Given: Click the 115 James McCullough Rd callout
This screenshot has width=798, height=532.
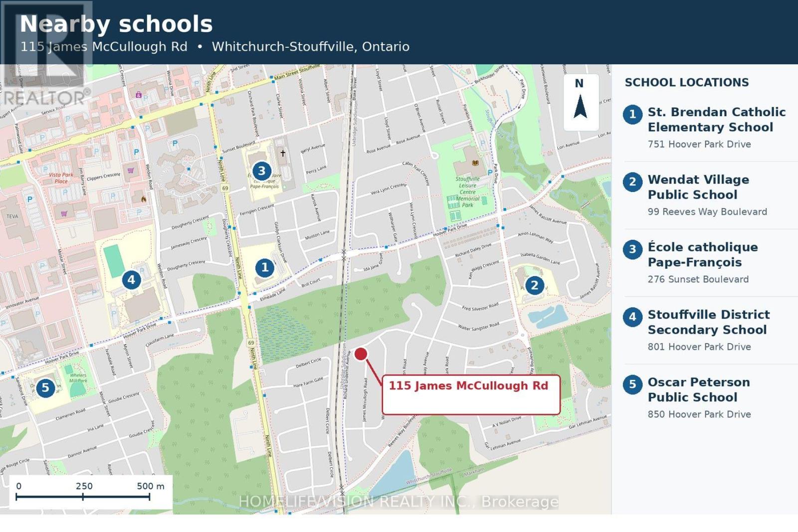Looking at the screenshot, I should point(471,394).
